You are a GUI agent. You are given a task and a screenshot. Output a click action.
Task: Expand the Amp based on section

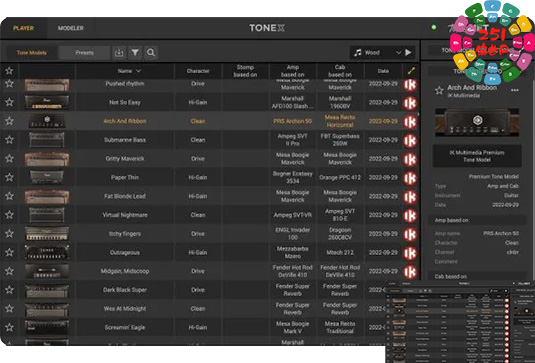(x=477, y=220)
